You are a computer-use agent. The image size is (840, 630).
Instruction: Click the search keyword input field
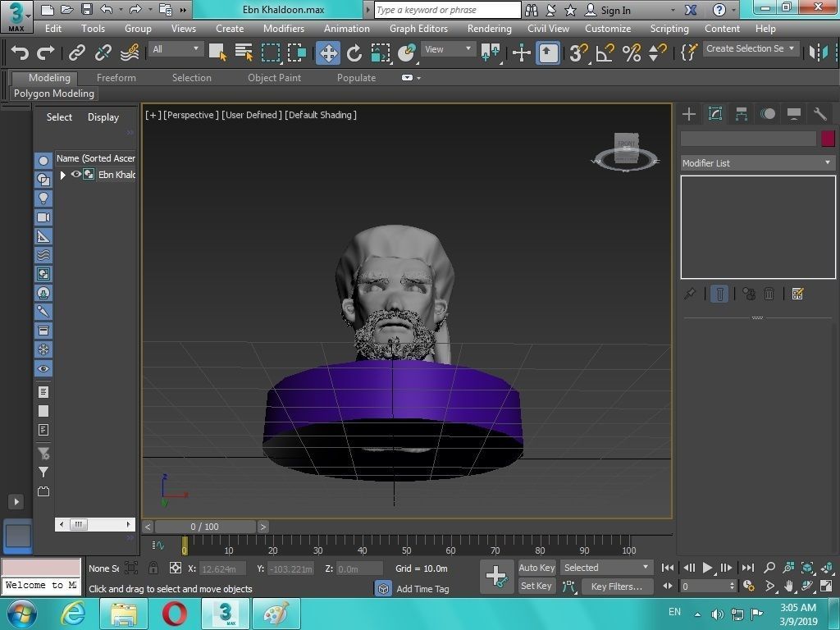coord(447,10)
